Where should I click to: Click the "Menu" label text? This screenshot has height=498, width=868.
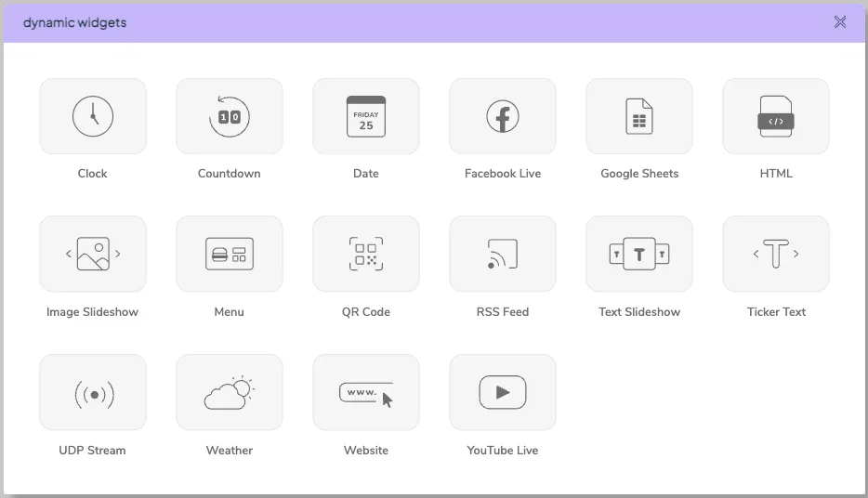tap(230, 311)
